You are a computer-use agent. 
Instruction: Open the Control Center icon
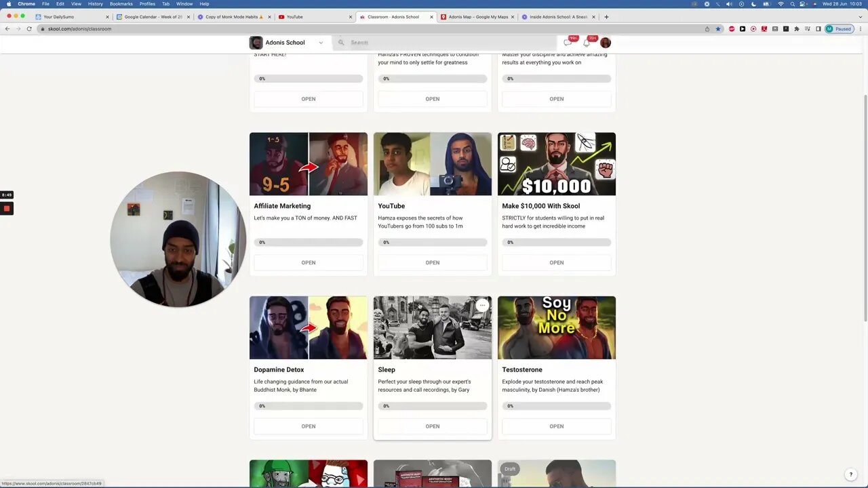click(x=804, y=4)
